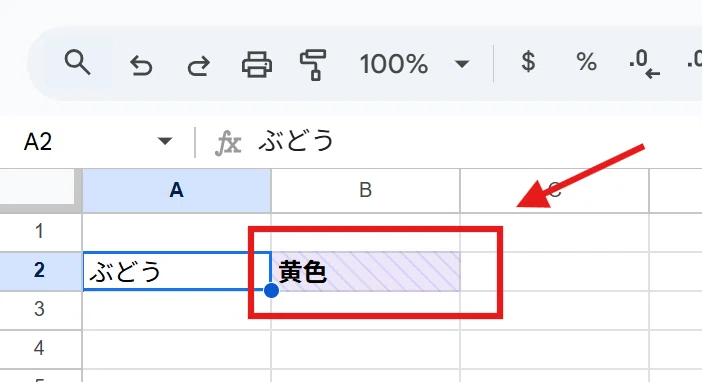This screenshot has width=702, height=382.
Task: Click cell B2 containing 黄色
Action: pyautogui.click(x=365, y=271)
